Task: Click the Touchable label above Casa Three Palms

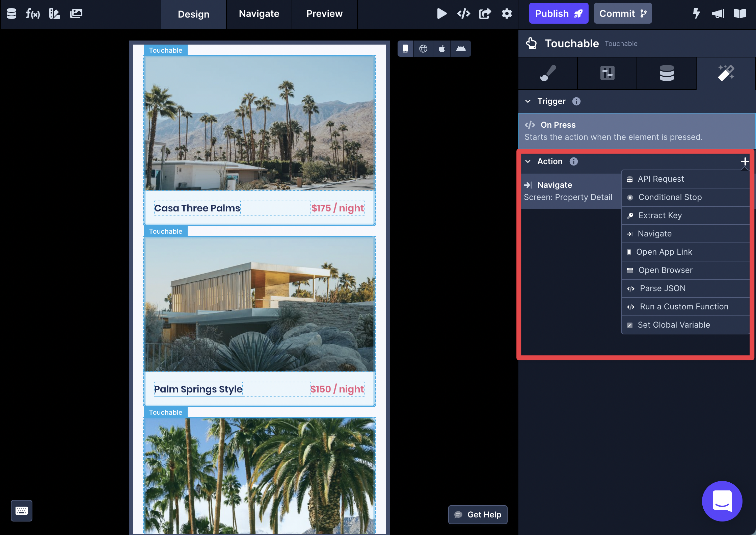Action: pyautogui.click(x=165, y=50)
